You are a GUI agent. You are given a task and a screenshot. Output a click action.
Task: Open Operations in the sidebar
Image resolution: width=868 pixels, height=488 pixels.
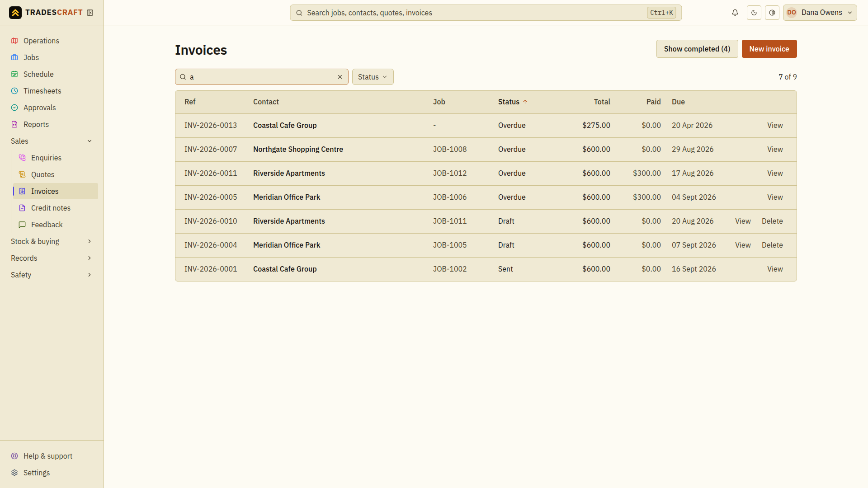coord(52,41)
